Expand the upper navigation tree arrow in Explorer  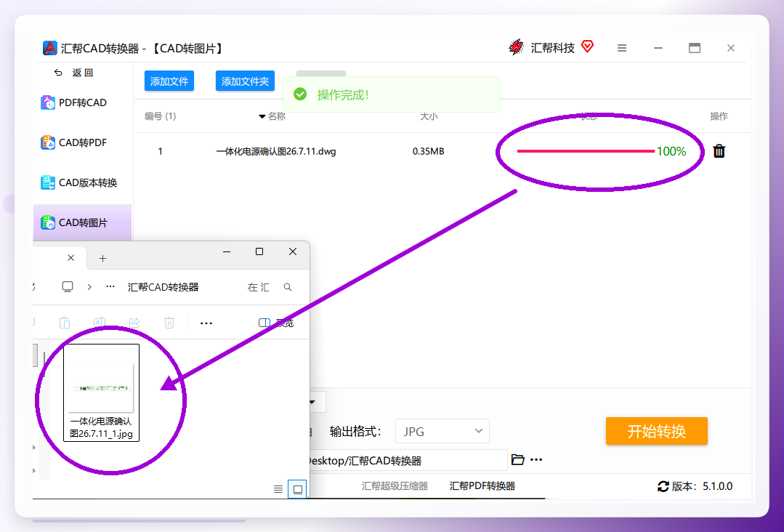point(34,447)
